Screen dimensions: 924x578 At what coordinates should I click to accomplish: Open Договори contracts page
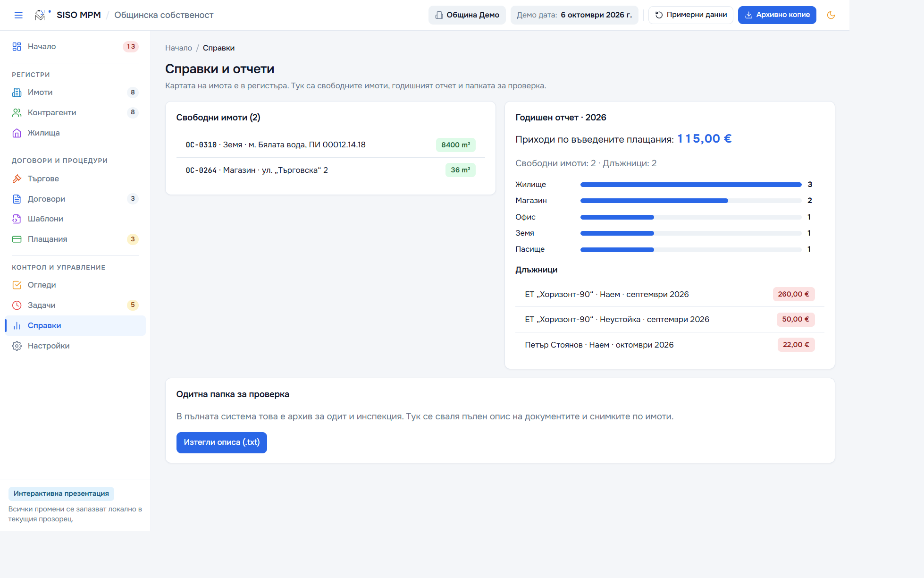[75, 199]
